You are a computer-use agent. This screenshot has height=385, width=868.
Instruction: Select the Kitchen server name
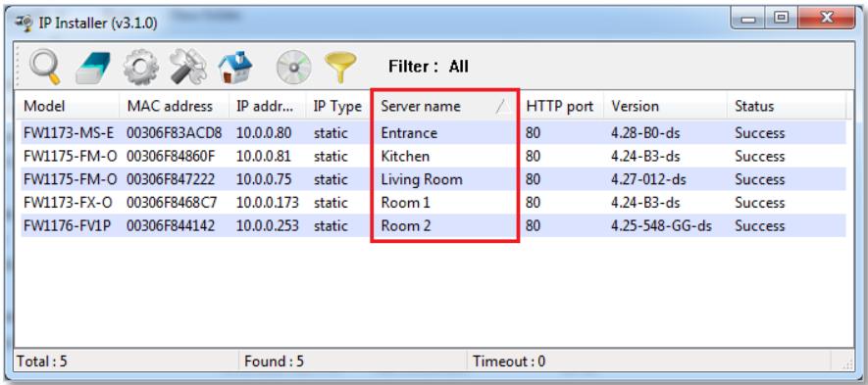click(405, 157)
